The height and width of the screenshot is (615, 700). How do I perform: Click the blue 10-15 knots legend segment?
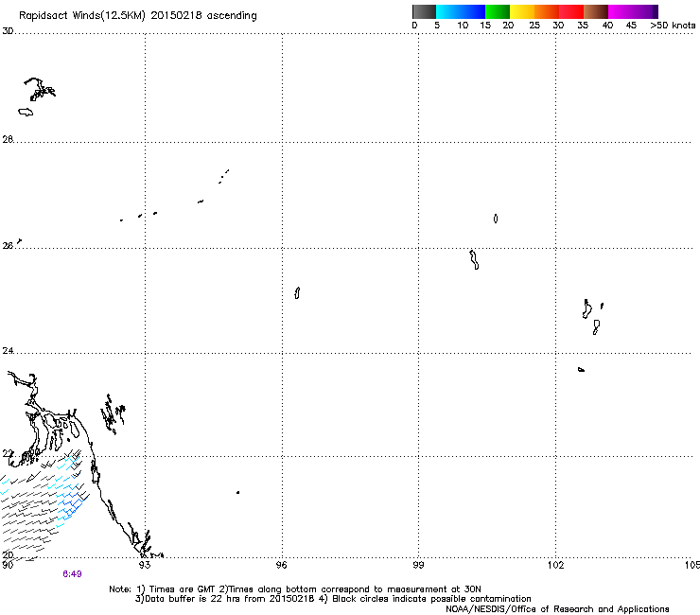(473, 11)
